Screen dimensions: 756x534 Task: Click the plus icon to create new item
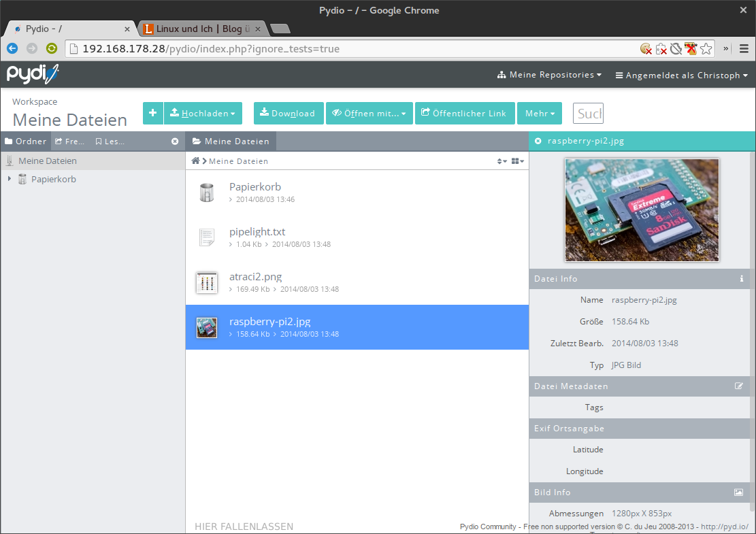click(x=152, y=113)
